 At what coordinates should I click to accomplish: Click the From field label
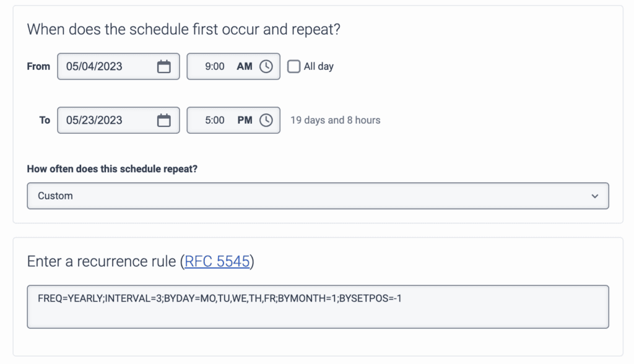tap(38, 66)
